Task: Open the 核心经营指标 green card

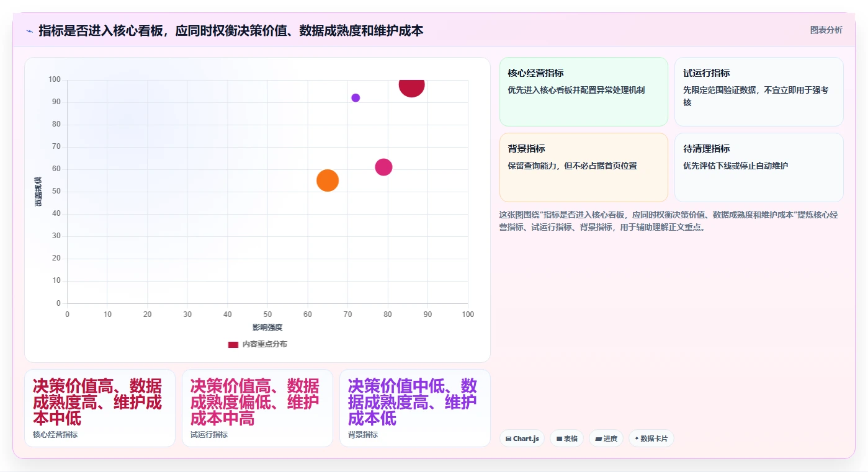Action: point(583,92)
